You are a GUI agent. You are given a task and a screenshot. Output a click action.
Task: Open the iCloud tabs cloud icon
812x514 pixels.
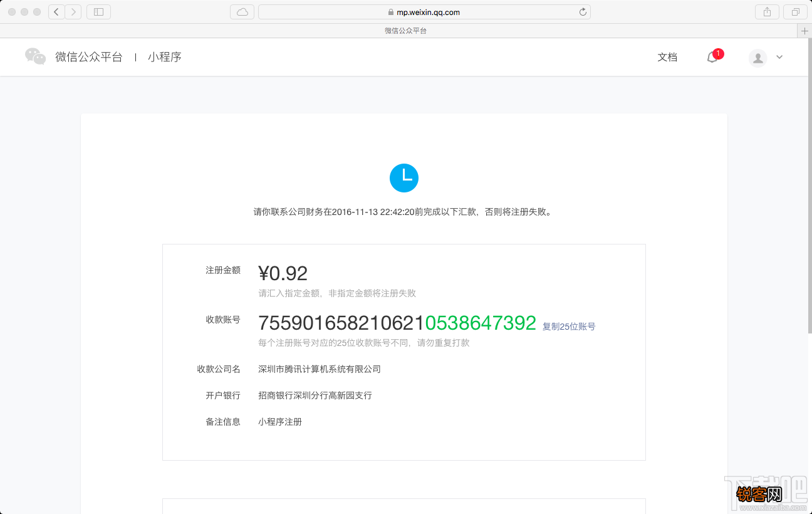(x=242, y=12)
